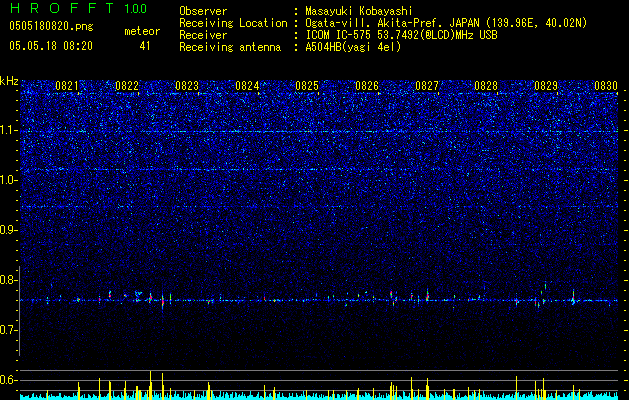
Task: Click the Receiving antenna label
Action: coord(230,47)
